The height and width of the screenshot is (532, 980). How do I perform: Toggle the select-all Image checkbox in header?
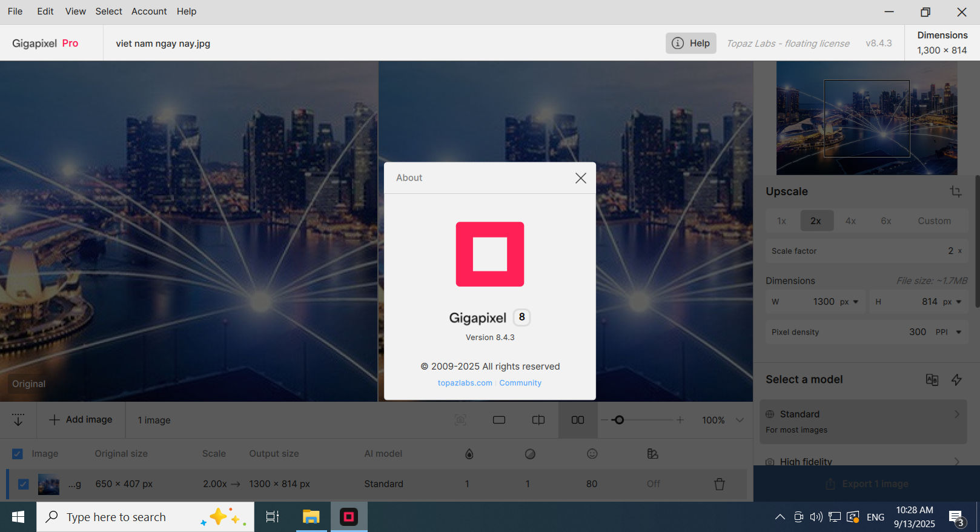(x=18, y=454)
